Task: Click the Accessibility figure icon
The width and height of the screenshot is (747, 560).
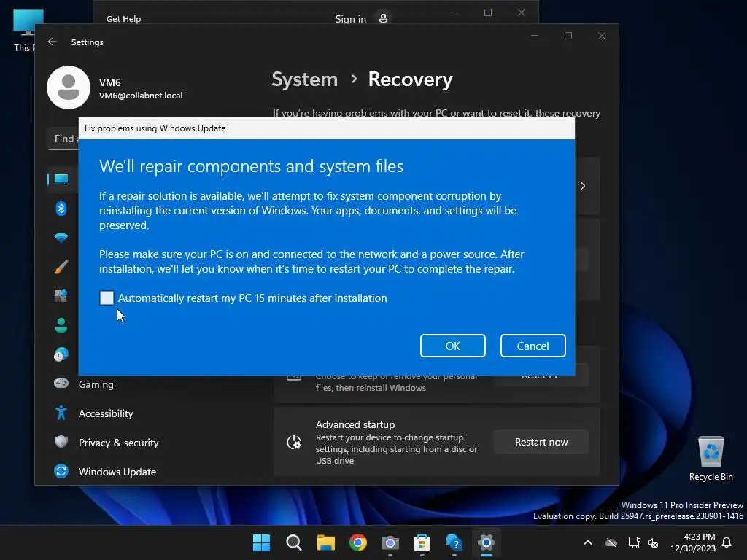Action: coord(61,413)
